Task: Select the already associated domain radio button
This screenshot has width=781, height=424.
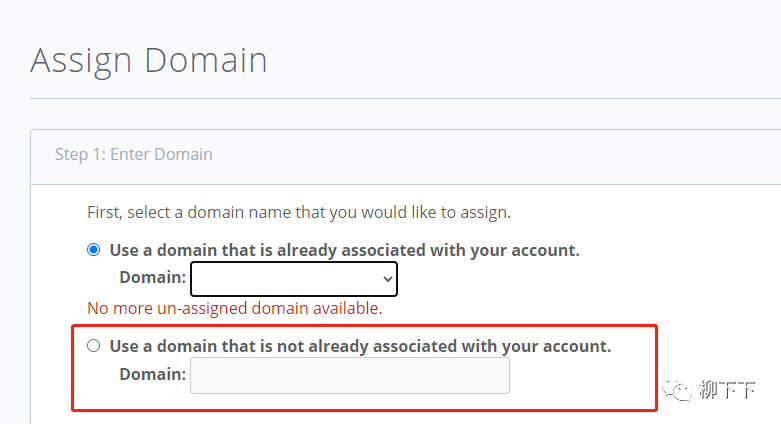Action: tap(94, 249)
